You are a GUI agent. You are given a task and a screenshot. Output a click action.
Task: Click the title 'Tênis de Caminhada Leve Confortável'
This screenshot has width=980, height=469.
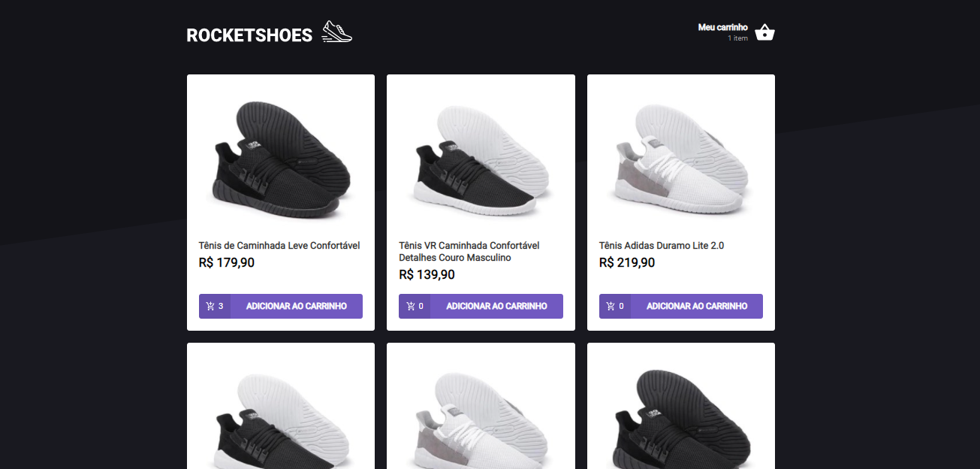point(280,246)
